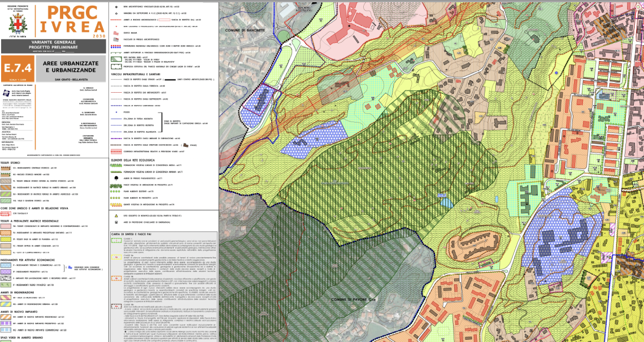Click the Rete Natura 2000 hatched green symbol
This screenshot has height=342, width=644.
(116, 58)
